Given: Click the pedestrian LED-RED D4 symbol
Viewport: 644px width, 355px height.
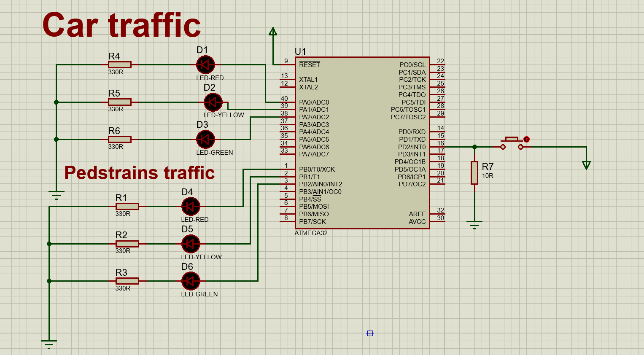Looking at the screenshot, I should point(191,206).
